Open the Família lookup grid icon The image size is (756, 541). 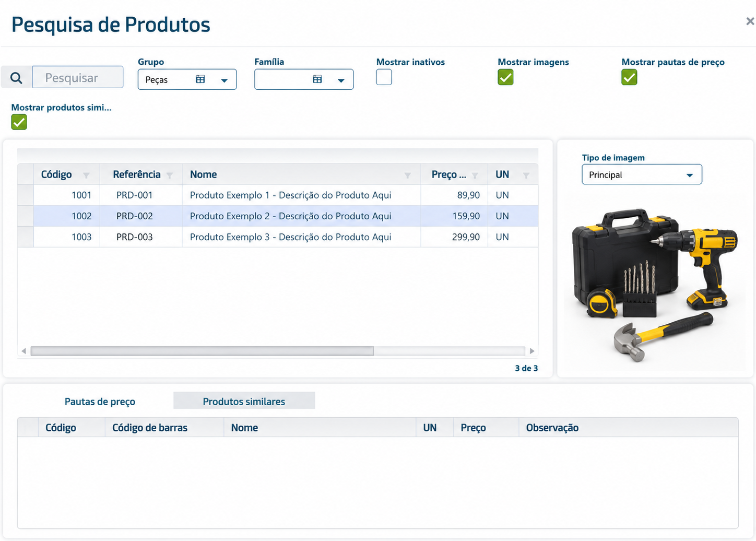coord(317,79)
